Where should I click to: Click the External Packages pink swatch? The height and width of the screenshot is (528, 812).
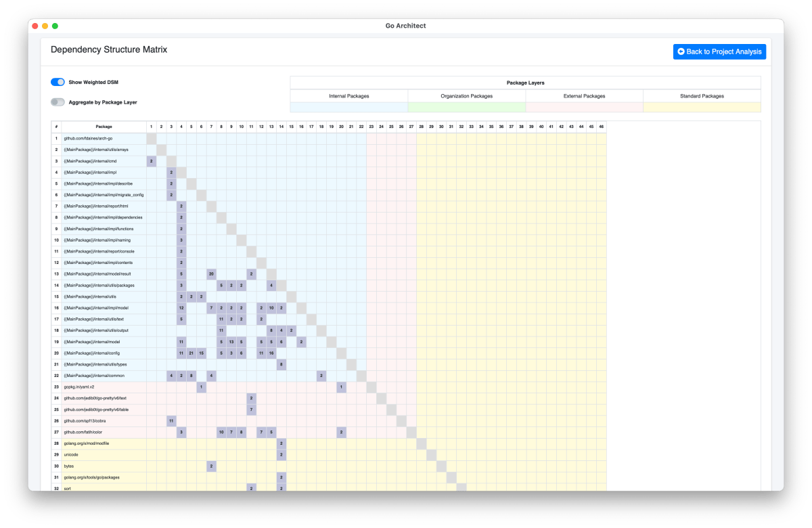tap(585, 107)
